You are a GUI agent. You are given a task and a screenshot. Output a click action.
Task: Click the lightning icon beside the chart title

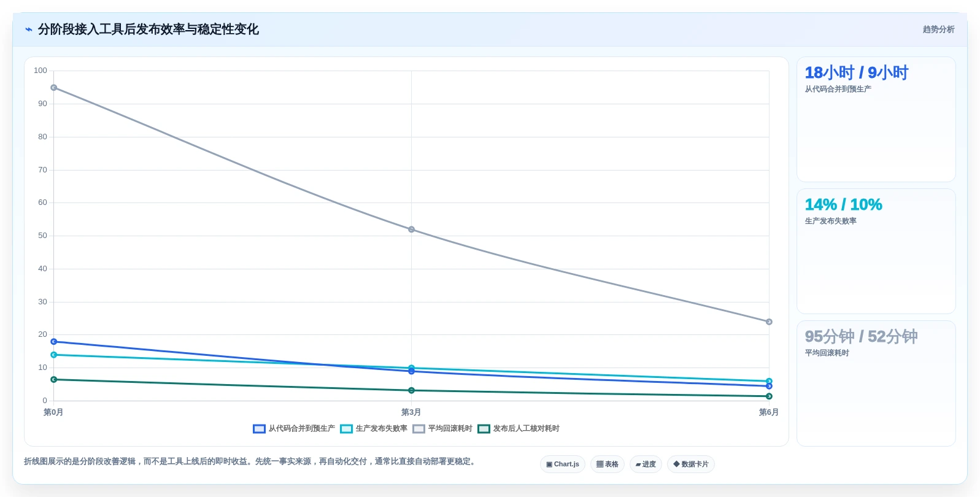[29, 29]
